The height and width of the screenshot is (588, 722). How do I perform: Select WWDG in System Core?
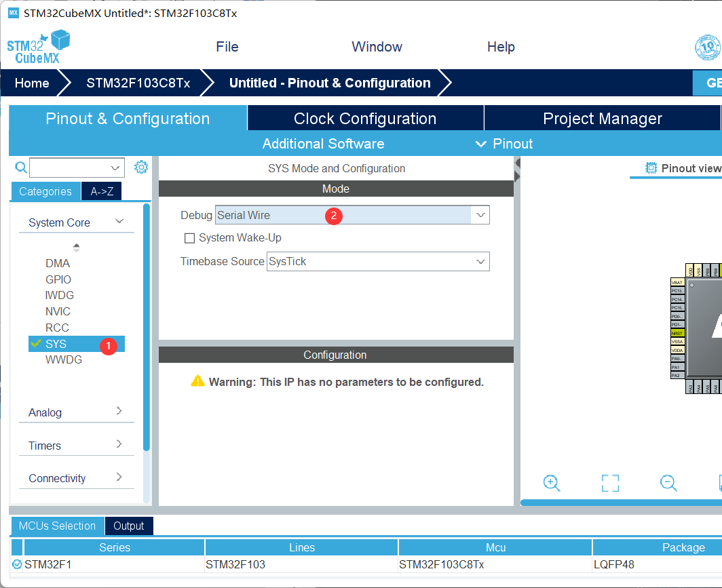point(64,360)
